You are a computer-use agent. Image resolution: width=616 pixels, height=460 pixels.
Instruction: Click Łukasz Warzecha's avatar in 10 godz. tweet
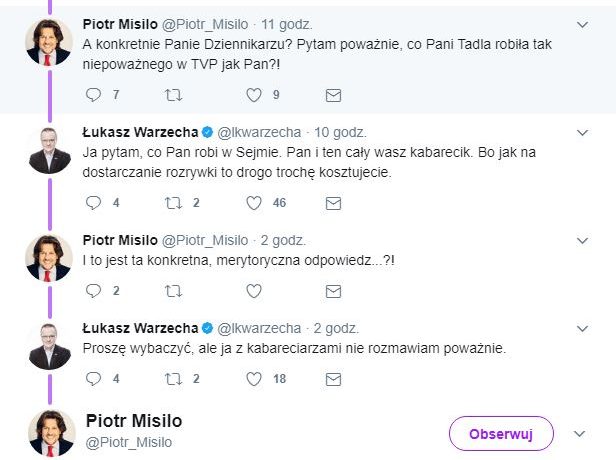(49, 150)
